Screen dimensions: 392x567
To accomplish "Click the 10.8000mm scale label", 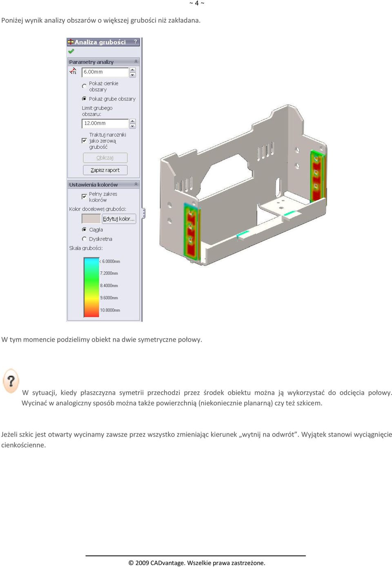I will [110, 310].
